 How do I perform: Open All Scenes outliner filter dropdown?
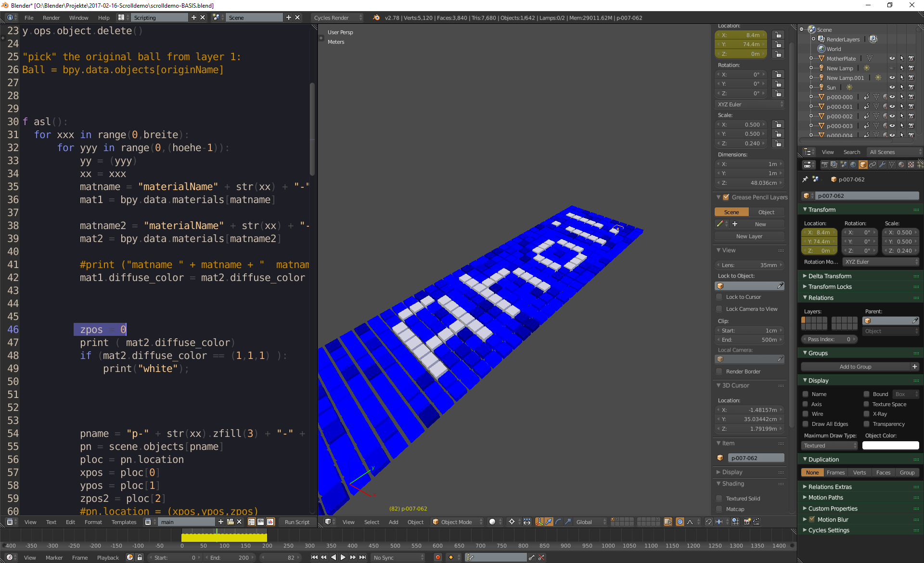[894, 152]
